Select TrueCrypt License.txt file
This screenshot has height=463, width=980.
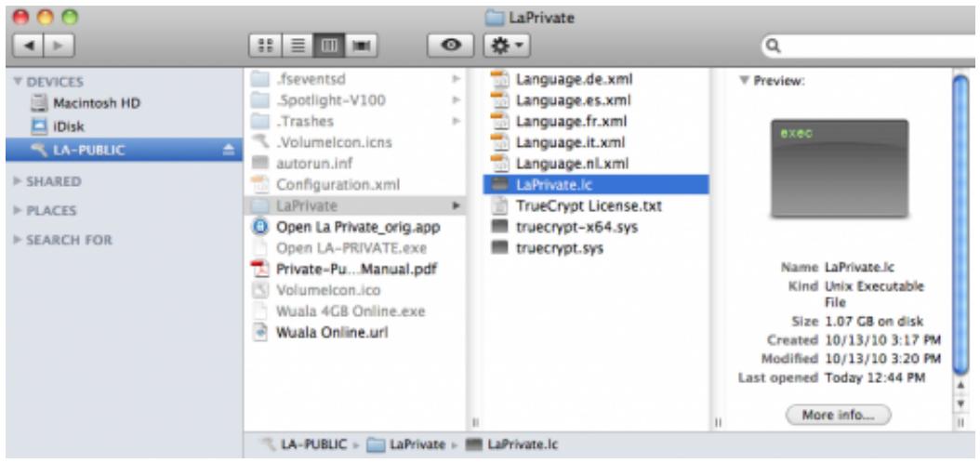[x=596, y=205]
